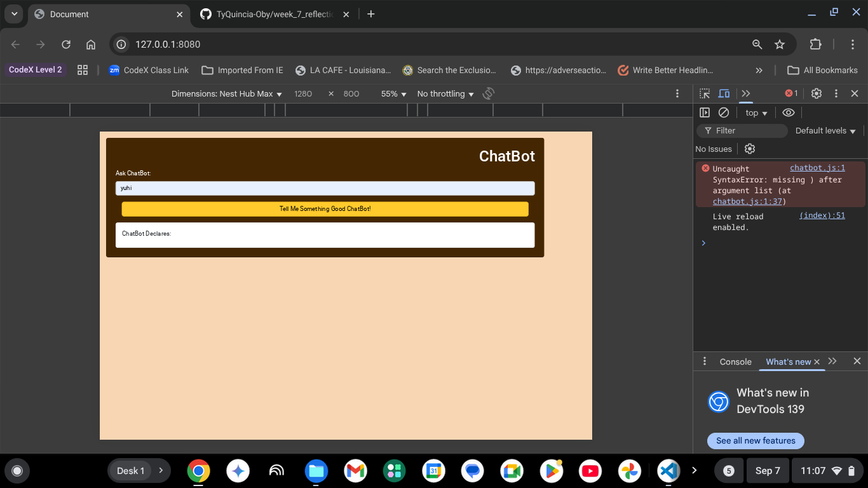Open DevTools settings gear
This screenshot has width=868, height=488.
click(817, 93)
